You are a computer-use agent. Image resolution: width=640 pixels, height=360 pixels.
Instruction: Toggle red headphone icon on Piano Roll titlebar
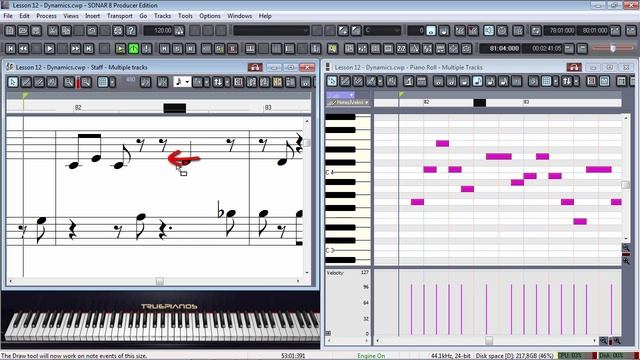click(x=573, y=67)
